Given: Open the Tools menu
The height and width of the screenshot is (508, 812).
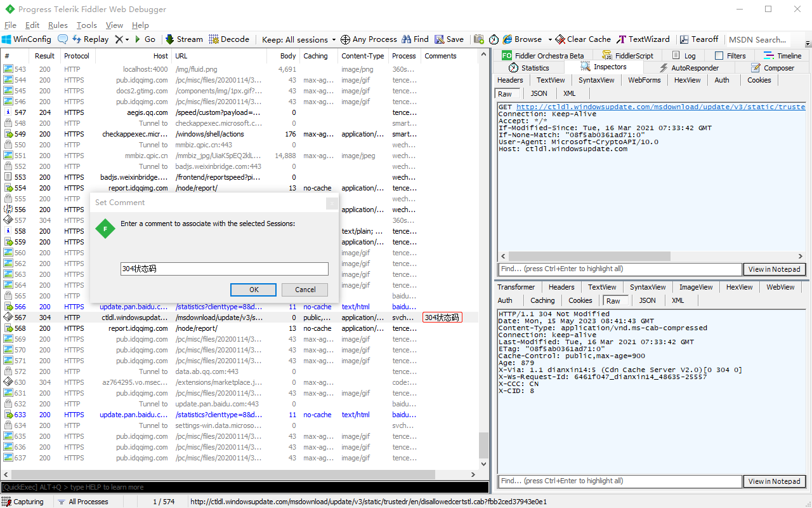Looking at the screenshot, I should 87,25.
